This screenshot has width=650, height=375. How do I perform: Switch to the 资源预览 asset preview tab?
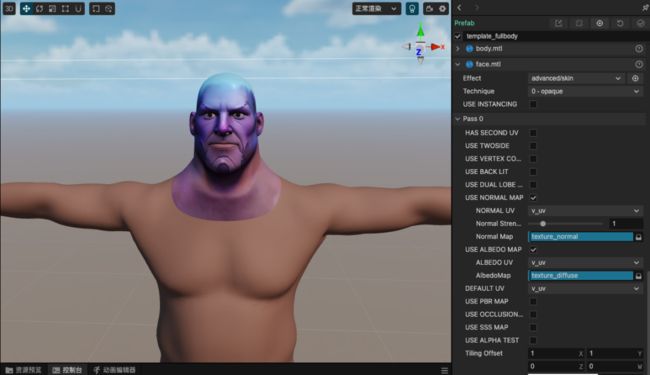point(24,370)
